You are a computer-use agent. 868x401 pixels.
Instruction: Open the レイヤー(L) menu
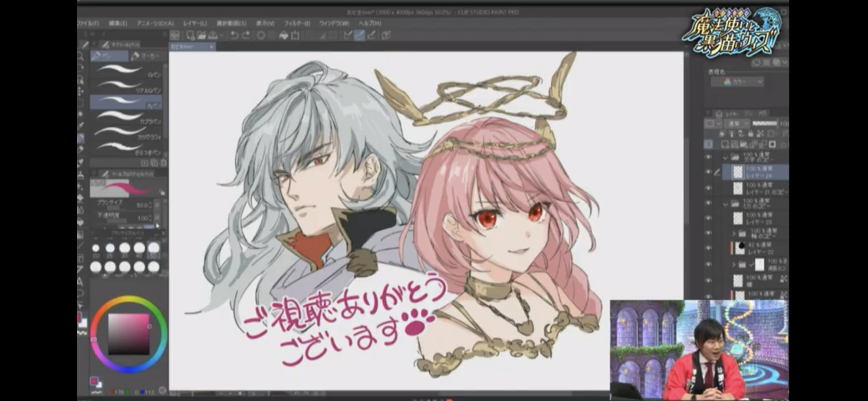pos(195,23)
